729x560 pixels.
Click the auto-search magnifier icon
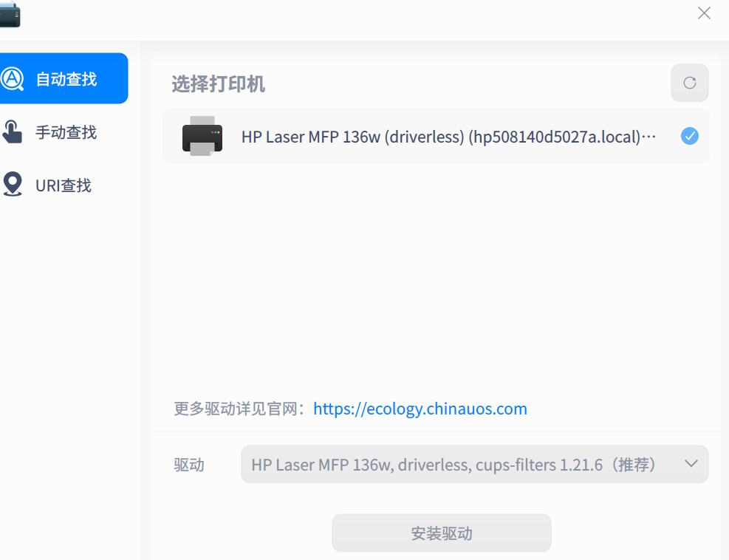point(12,78)
